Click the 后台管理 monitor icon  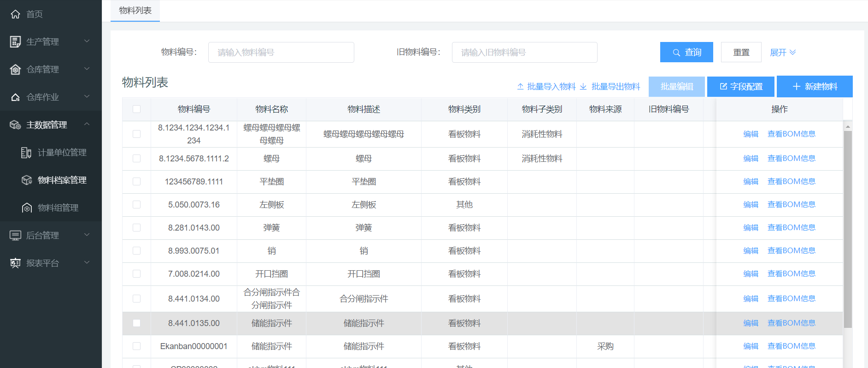point(15,236)
